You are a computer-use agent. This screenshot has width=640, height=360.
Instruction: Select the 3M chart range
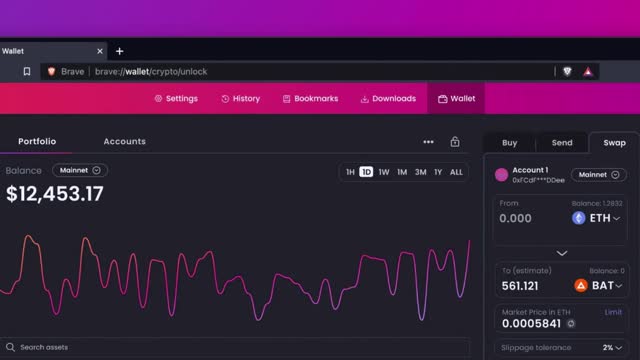coord(420,172)
